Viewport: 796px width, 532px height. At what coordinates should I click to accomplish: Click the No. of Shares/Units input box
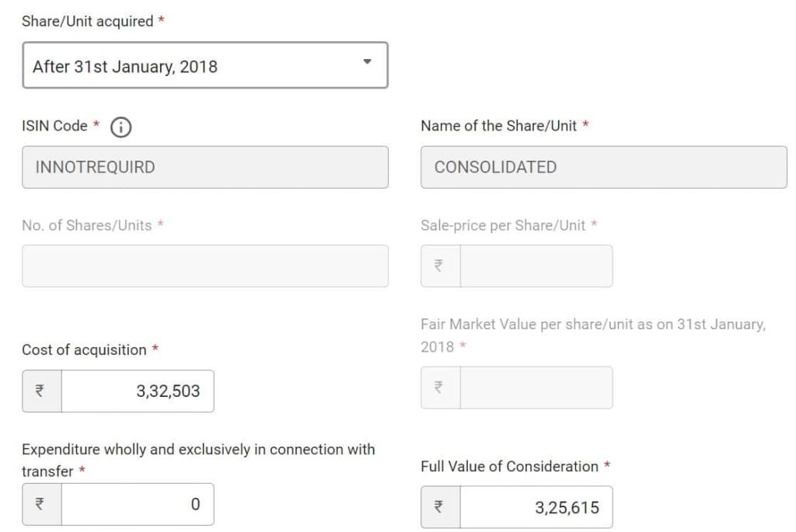(x=204, y=266)
